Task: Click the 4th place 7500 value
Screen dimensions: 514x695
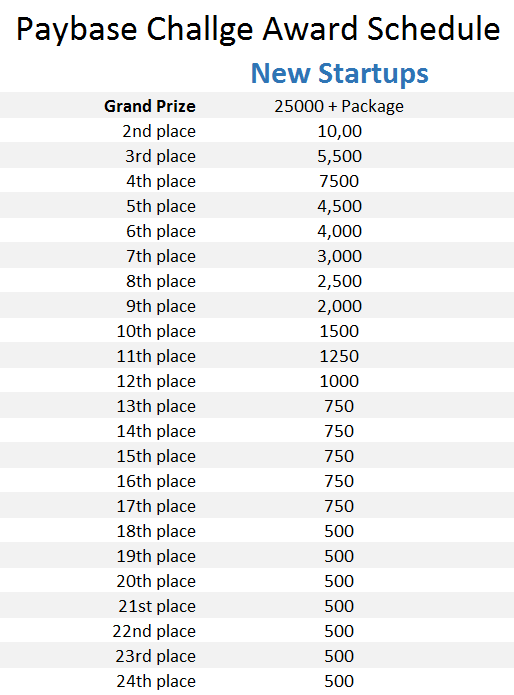Action: pyautogui.click(x=339, y=181)
